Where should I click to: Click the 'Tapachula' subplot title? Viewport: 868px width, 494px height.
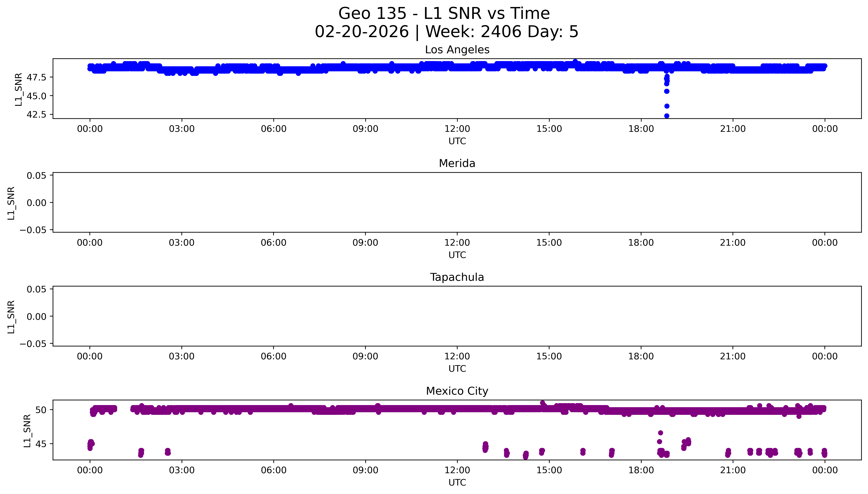click(x=457, y=277)
